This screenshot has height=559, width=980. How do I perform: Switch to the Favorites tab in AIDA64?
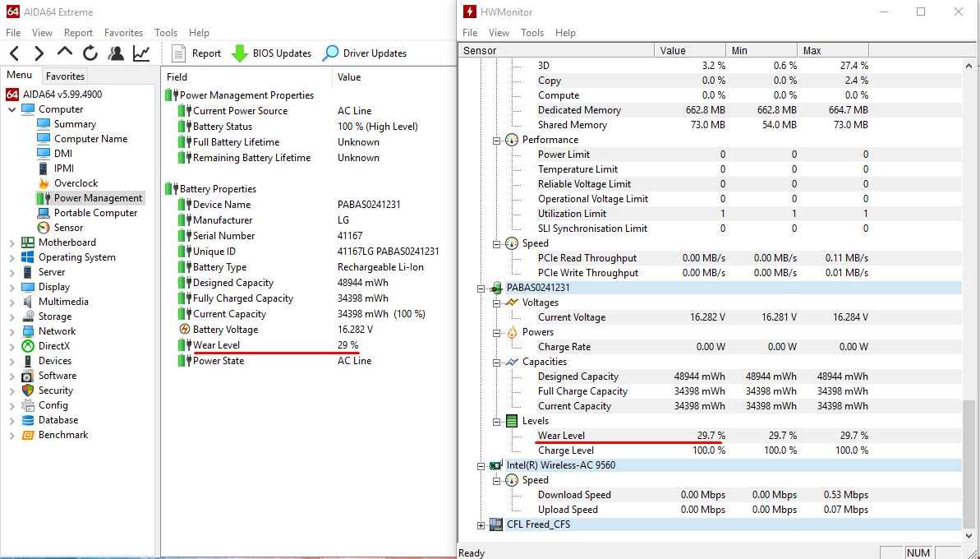[x=65, y=76]
